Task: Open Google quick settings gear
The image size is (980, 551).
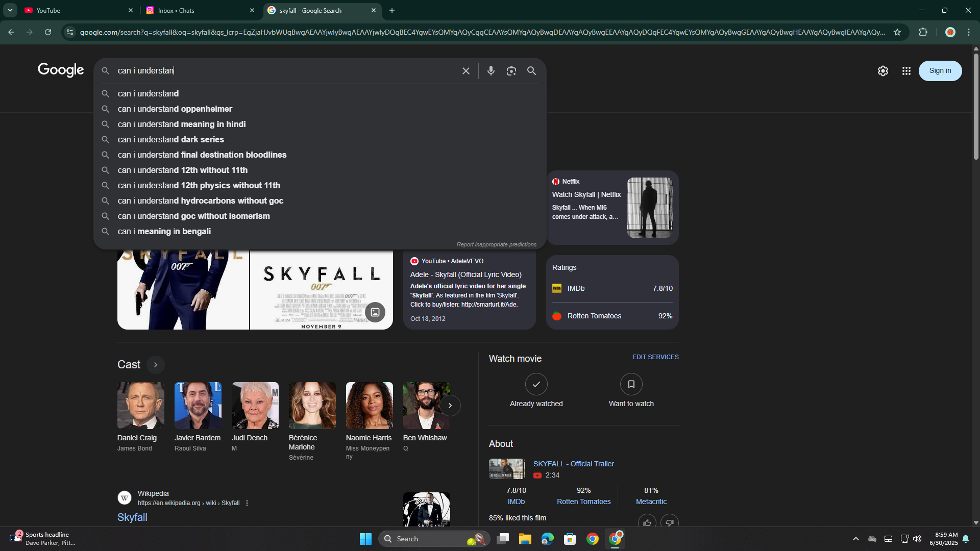Action: [x=883, y=71]
